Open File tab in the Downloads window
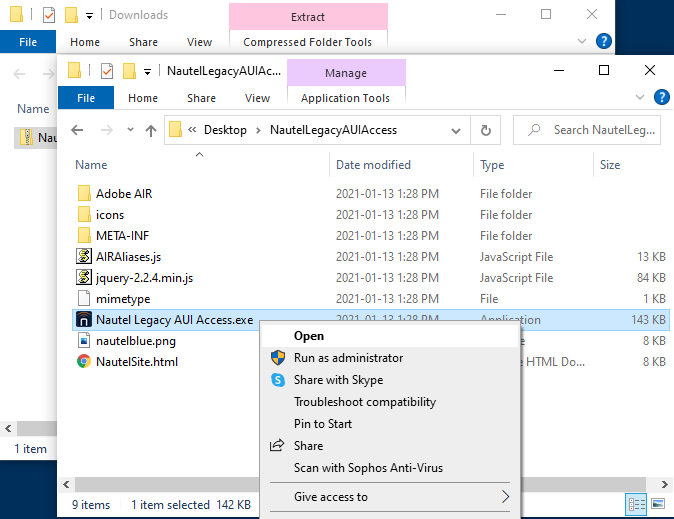Viewport: 674px width, 519px height. [28, 42]
